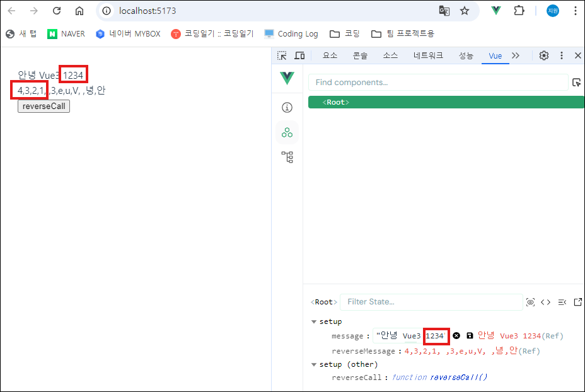Open DevTools settings gear

544,55
